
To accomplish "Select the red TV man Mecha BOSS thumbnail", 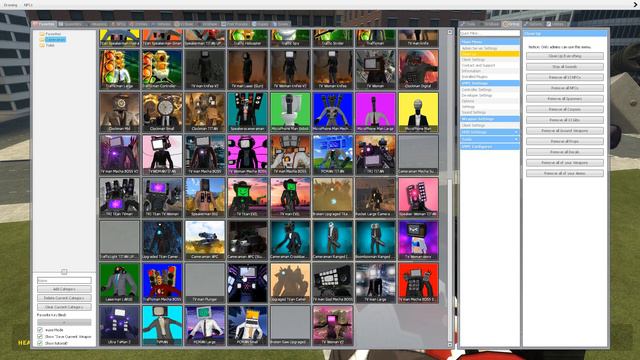I will [418, 282].
